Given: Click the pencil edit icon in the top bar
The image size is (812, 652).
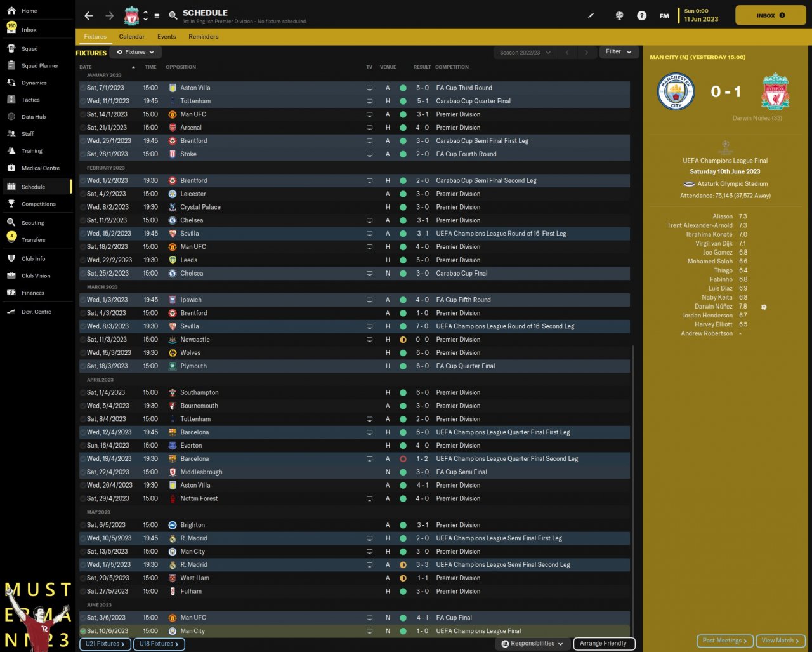Looking at the screenshot, I should (591, 15).
